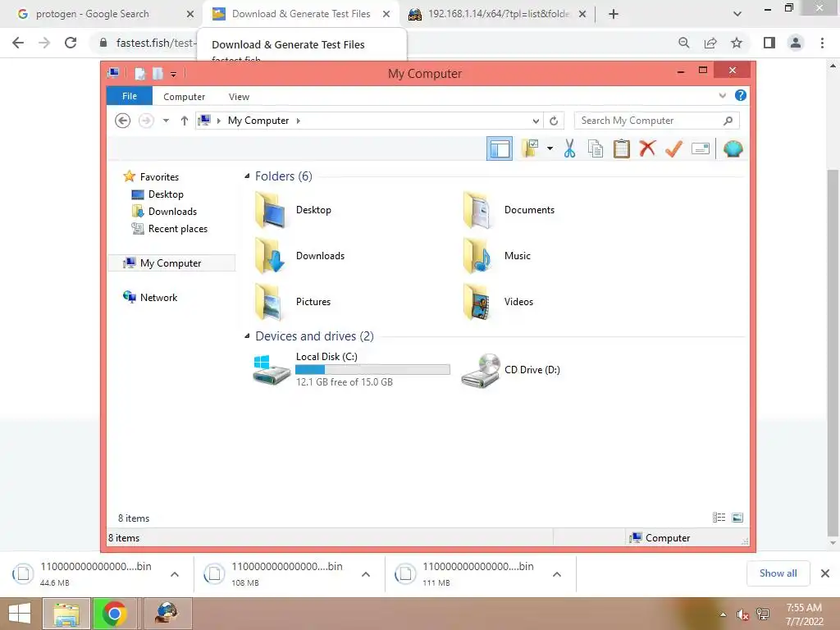The image size is (840, 630).
Task: Click the Explorer Back arrow button
Action: pos(123,121)
